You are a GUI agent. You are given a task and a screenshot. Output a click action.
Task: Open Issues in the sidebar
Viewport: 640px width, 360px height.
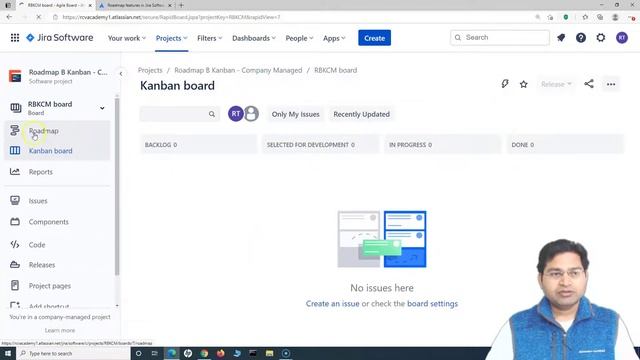point(58,201)
